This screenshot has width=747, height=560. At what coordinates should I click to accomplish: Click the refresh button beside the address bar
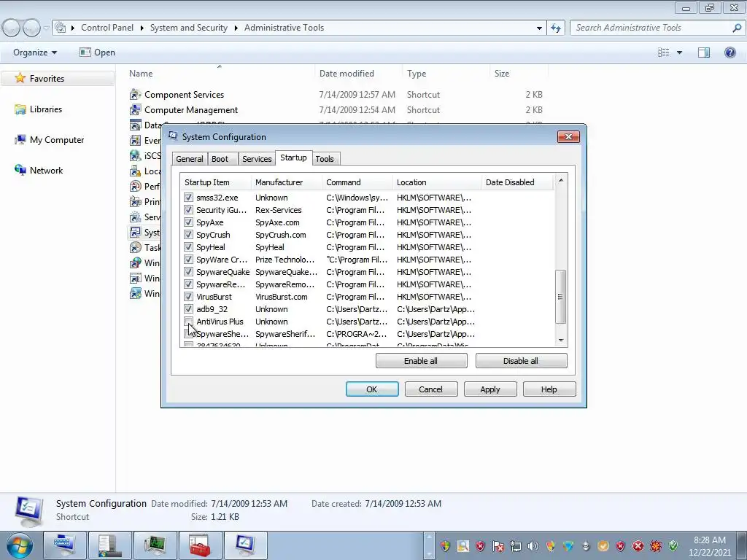(x=555, y=28)
